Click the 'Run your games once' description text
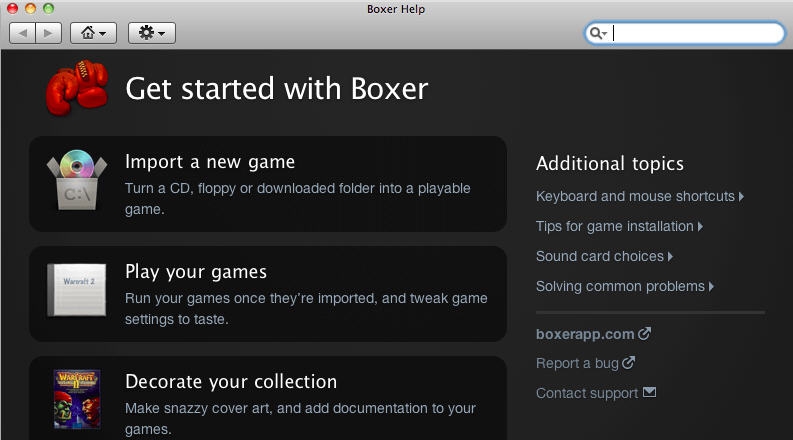 click(306, 309)
